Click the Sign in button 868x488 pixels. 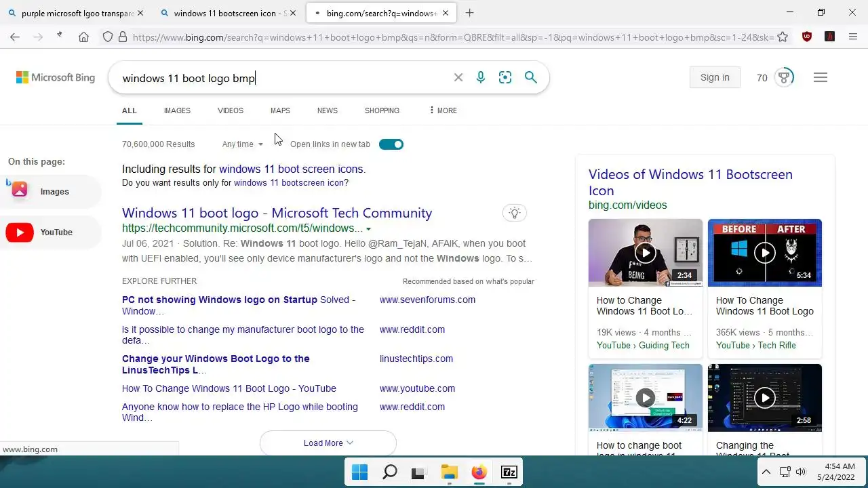(x=715, y=77)
